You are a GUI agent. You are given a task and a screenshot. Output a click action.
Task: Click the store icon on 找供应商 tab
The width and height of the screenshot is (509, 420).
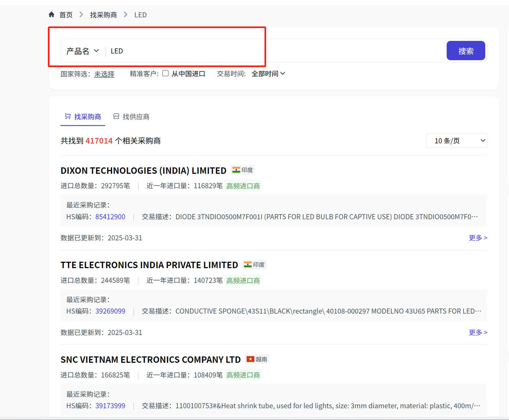point(116,116)
